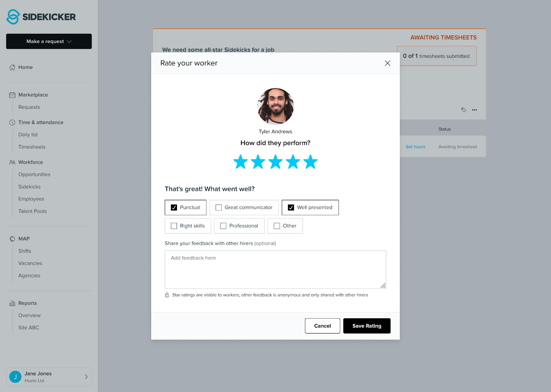Go to Opportunities
The width and height of the screenshot is (551, 392).
34,175
